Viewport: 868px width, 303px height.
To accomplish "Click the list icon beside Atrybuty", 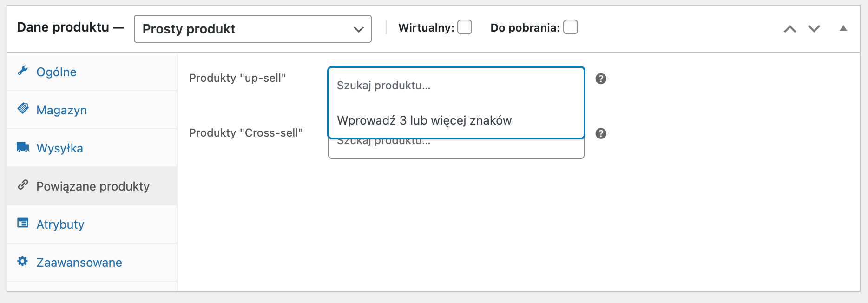I will (x=23, y=223).
